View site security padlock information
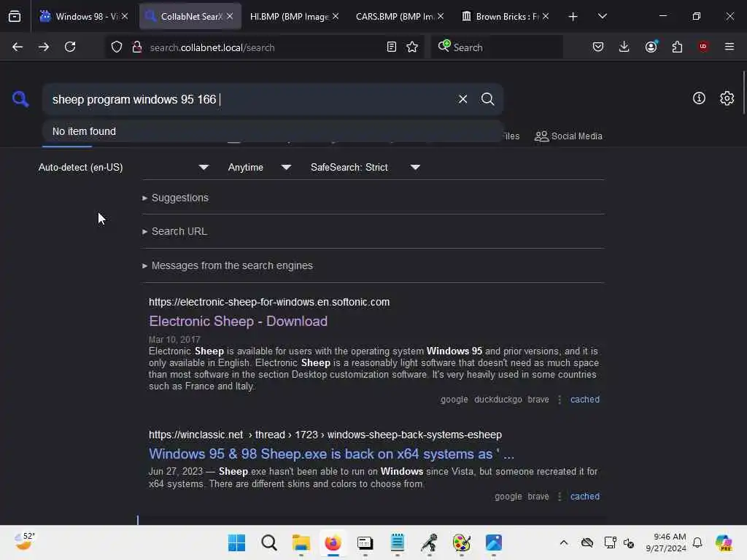Image resolution: width=747 pixels, height=560 pixels. [137, 47]
